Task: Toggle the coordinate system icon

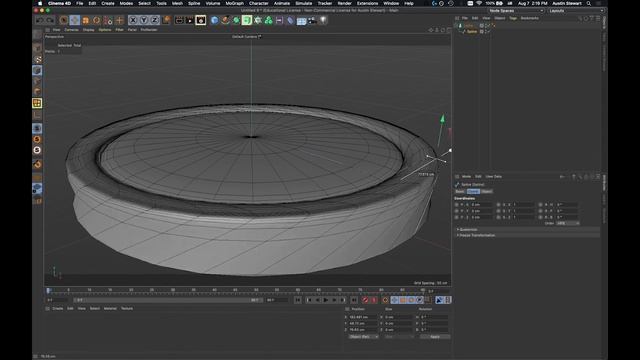Action: click(x=167, y=20)
